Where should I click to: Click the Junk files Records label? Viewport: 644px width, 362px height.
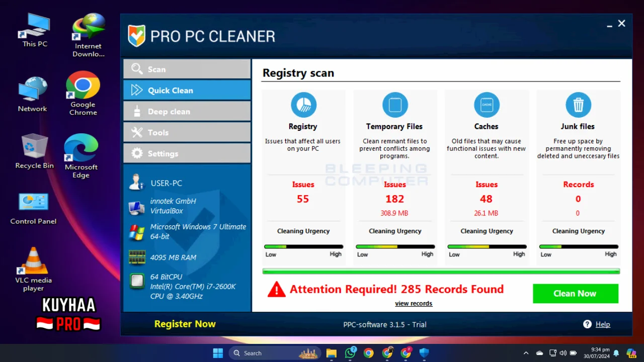[578, 185]
